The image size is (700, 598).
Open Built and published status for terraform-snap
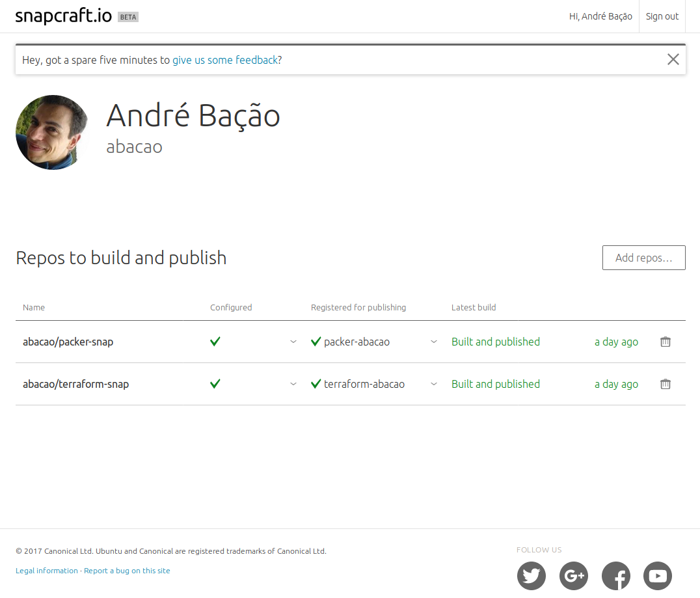coord(496,384)
